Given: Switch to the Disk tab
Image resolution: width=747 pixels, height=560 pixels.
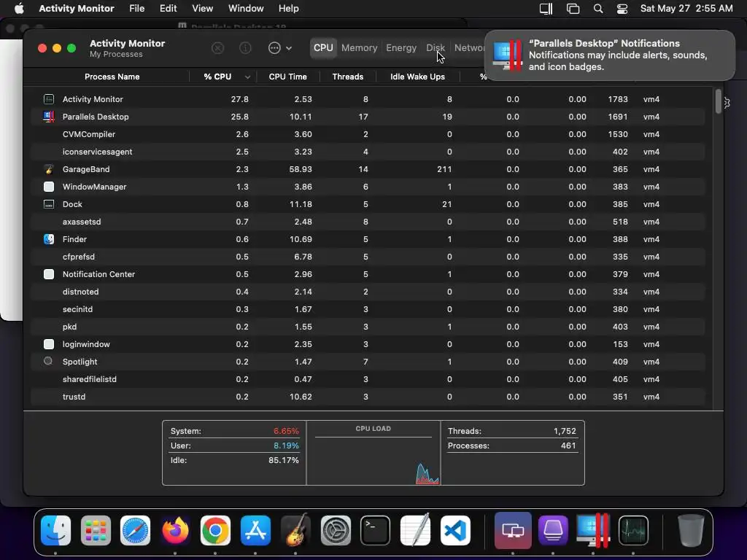Looking at the screenshot, I should [x=436, y=48].
